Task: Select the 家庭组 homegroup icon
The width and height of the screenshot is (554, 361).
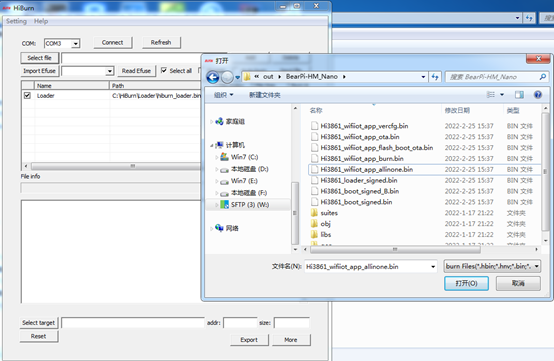Action: 219,121
